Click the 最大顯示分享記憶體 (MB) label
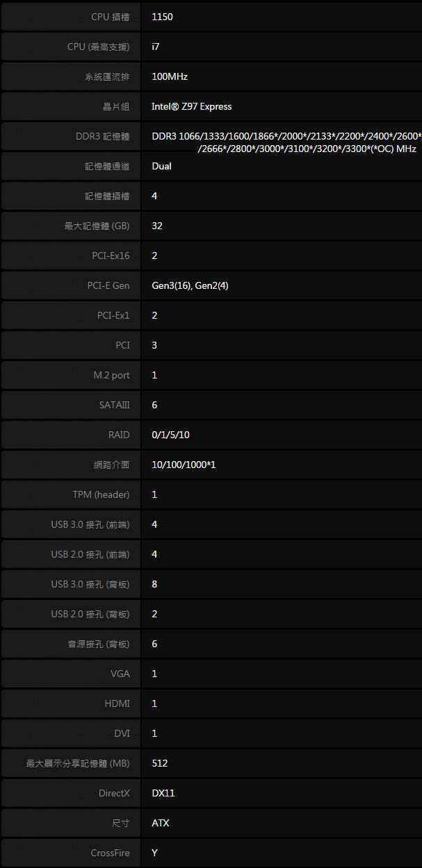 click(x=78, y=763)
